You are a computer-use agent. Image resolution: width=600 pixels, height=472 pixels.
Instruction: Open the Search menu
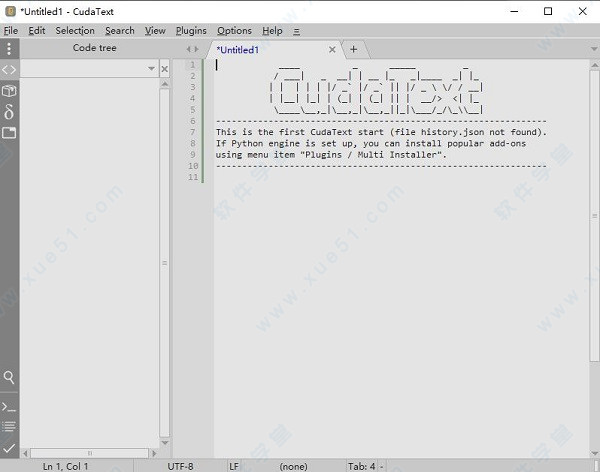(x=120, y=31)
